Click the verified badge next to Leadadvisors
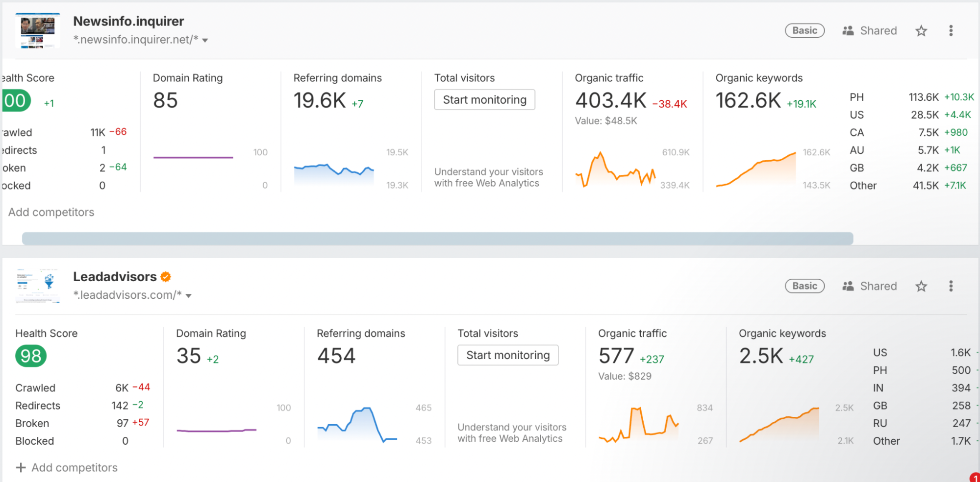The height and width of the screenshot is (482, 980). coord(166,277)
